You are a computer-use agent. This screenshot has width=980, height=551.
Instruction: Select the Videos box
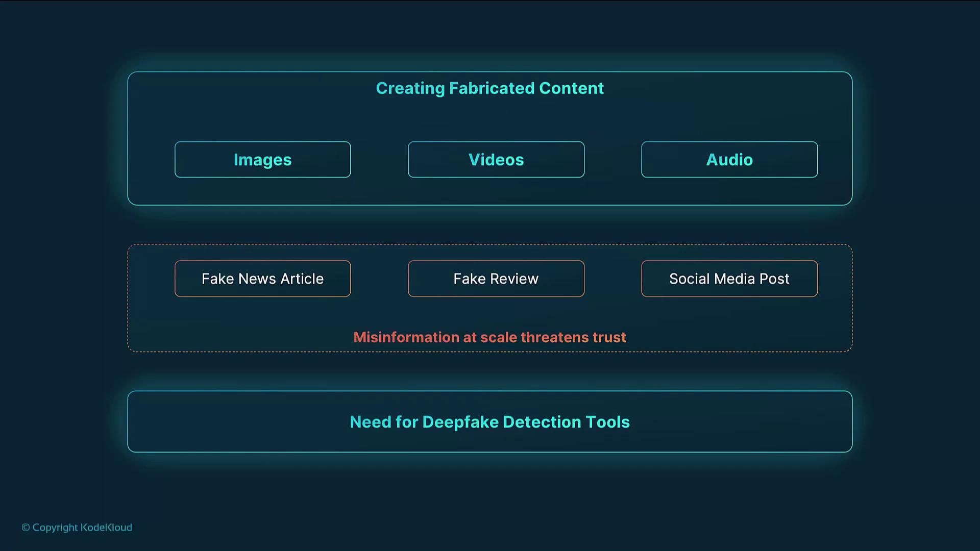click(x=496, y=160)
